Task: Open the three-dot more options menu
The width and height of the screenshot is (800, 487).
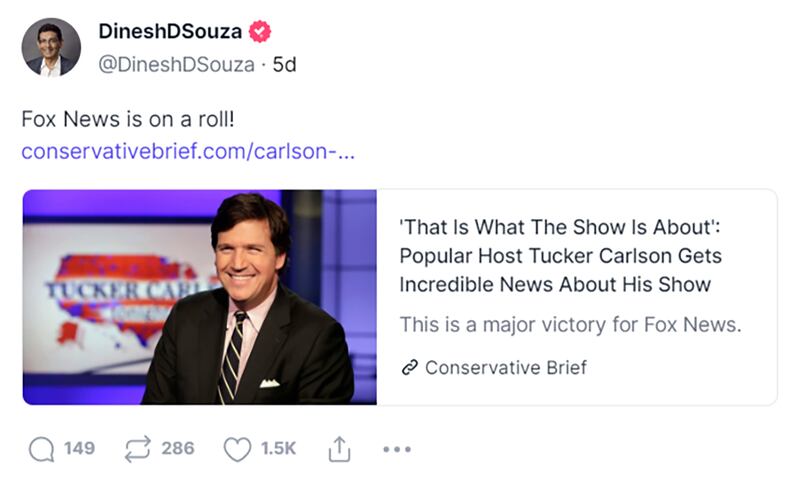Action: [x=397, y=450]
